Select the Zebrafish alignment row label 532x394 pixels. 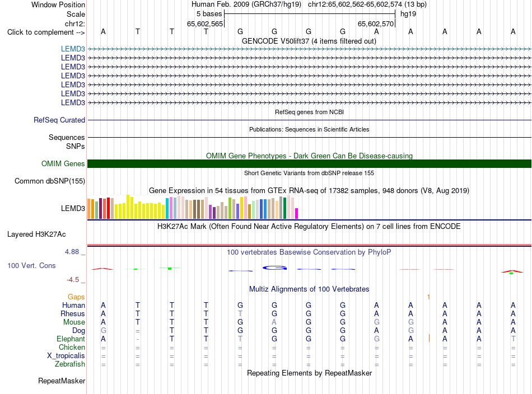pyautogui.click(x=70, y=364)
